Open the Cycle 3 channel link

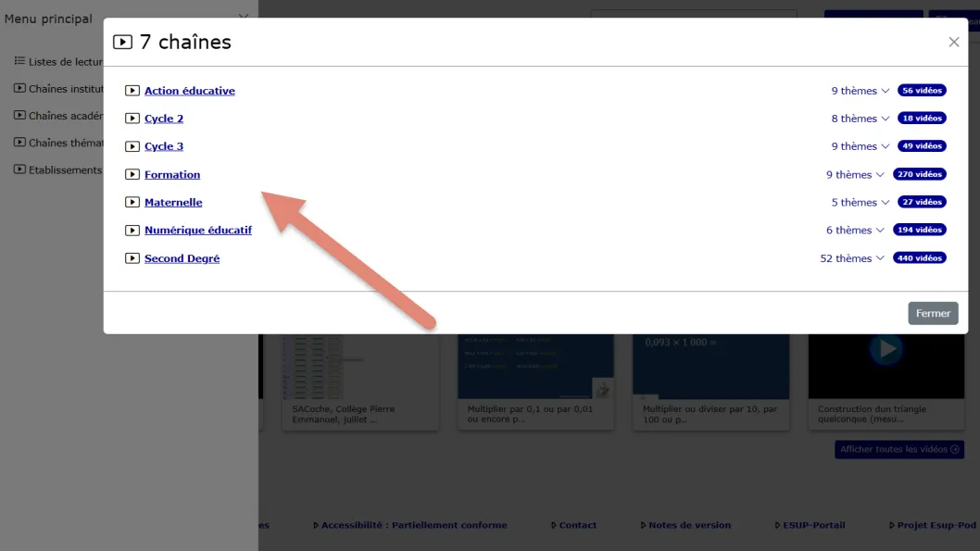(x=164, y=146)
